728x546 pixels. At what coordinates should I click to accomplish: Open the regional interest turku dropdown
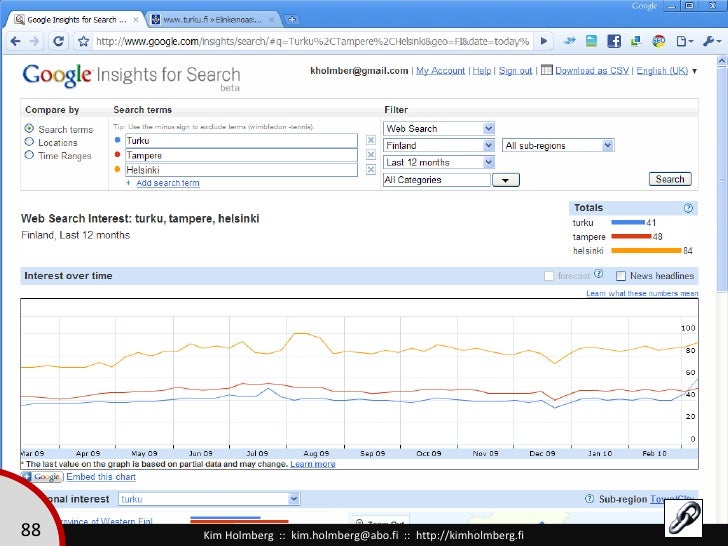point(209,499)
